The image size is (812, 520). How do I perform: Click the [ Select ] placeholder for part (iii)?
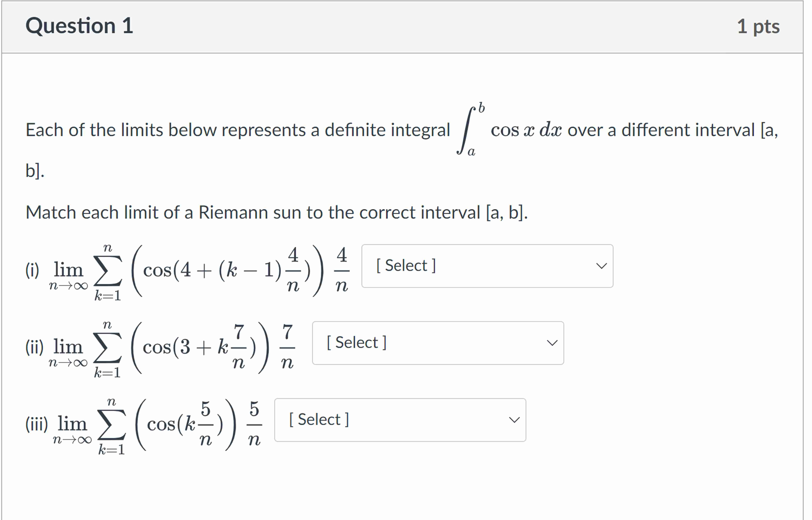(x=319, y=419)
